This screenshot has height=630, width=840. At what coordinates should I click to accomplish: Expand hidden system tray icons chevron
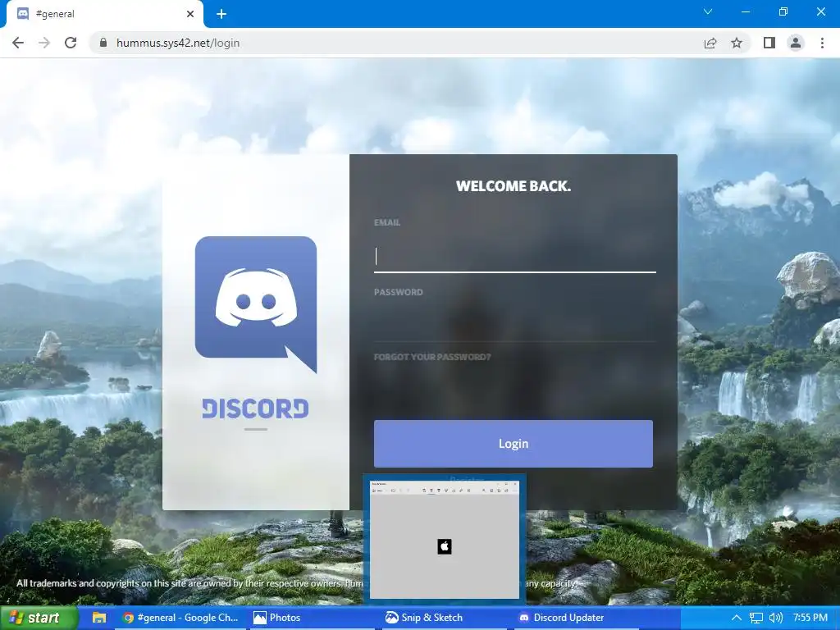pos(737,618)
